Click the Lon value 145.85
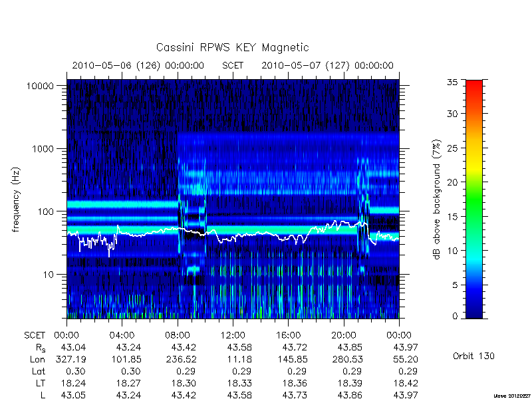The image size is (532, 399). coord(292,359)
